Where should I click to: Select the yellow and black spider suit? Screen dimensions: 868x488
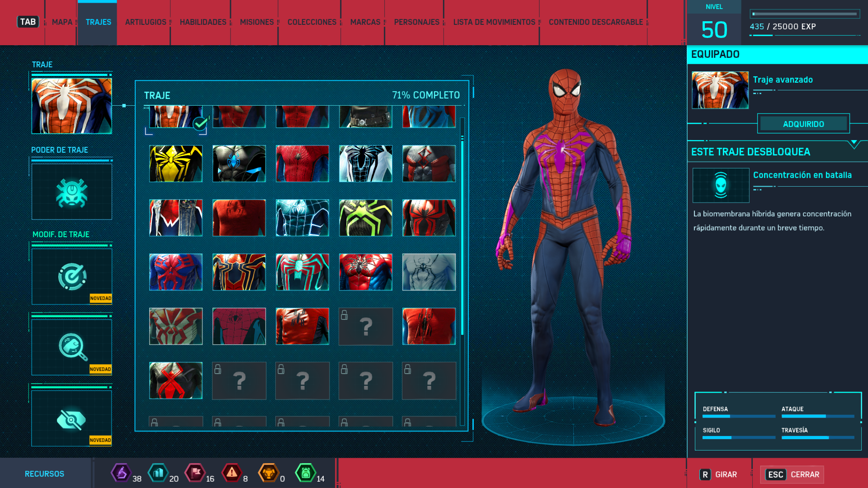[176, 164]
